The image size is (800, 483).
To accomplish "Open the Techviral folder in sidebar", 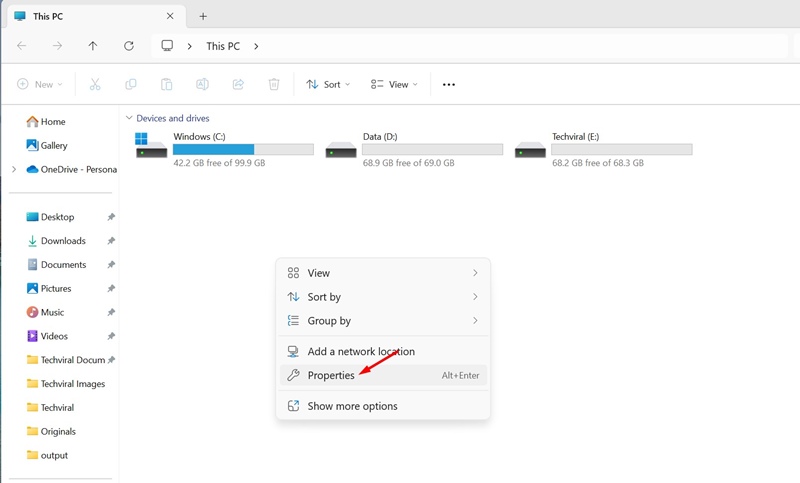I will 50,408.
